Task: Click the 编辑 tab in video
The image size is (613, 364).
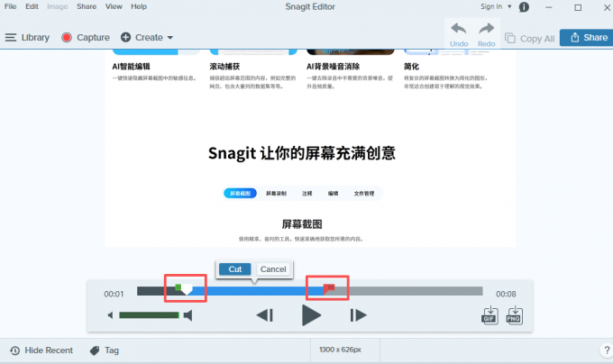Action: click(x=333, y=194)
